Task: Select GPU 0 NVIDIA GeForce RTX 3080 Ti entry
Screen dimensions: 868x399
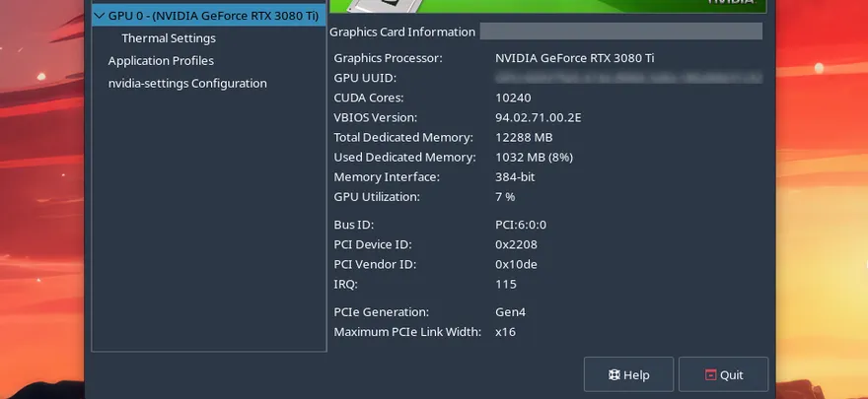Action: coord(214,16)
